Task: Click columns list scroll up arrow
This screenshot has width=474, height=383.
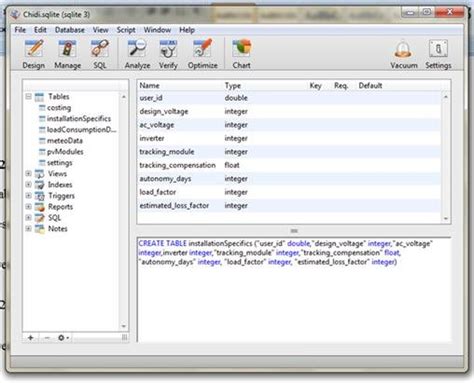Action: (446, 97)
